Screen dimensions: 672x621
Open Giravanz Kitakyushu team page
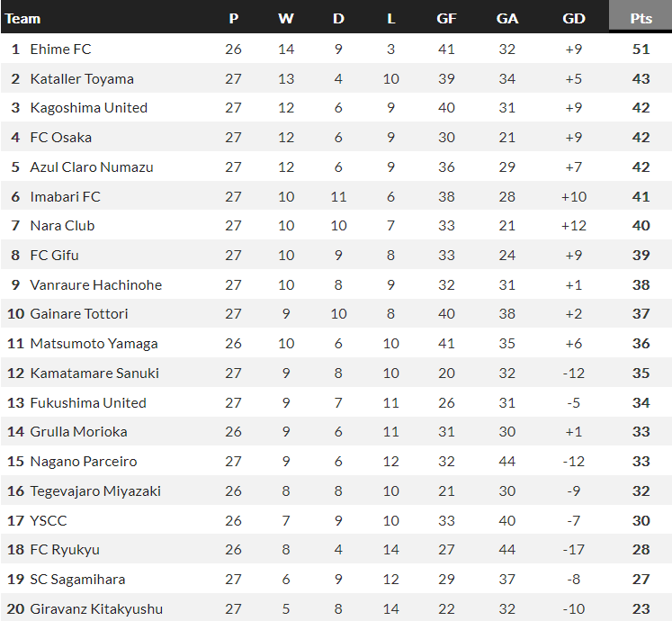[x=96, y=608]
